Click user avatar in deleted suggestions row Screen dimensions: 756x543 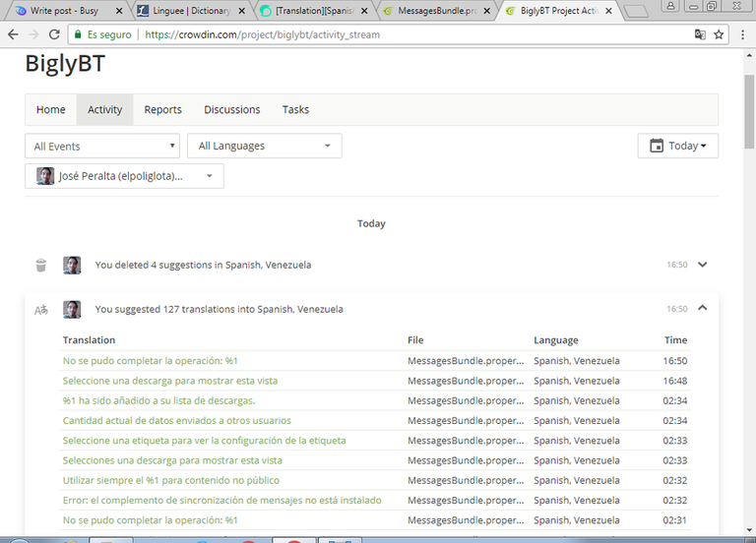click(x=72, y=265)
